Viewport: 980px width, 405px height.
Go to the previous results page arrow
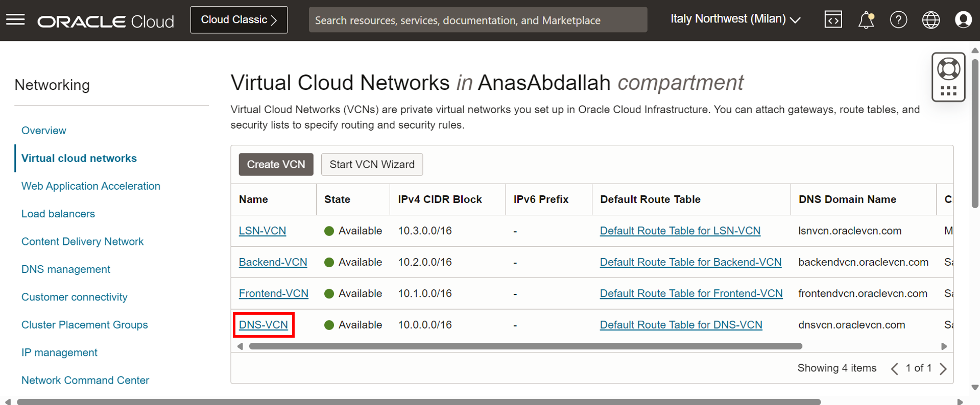pos(894,368)
